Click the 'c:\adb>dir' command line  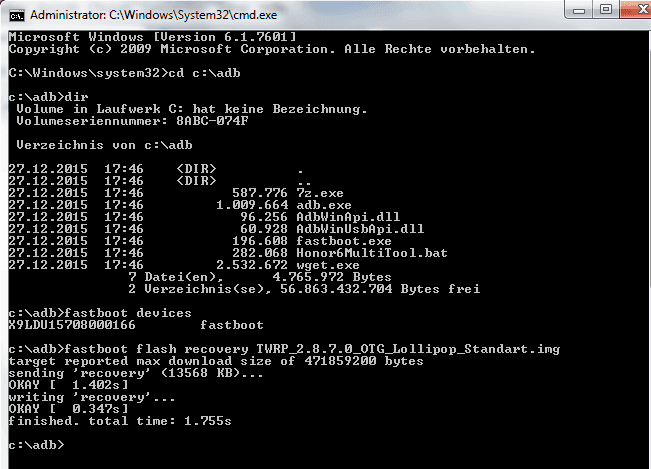pyautogui.click(x=49, y=97)
